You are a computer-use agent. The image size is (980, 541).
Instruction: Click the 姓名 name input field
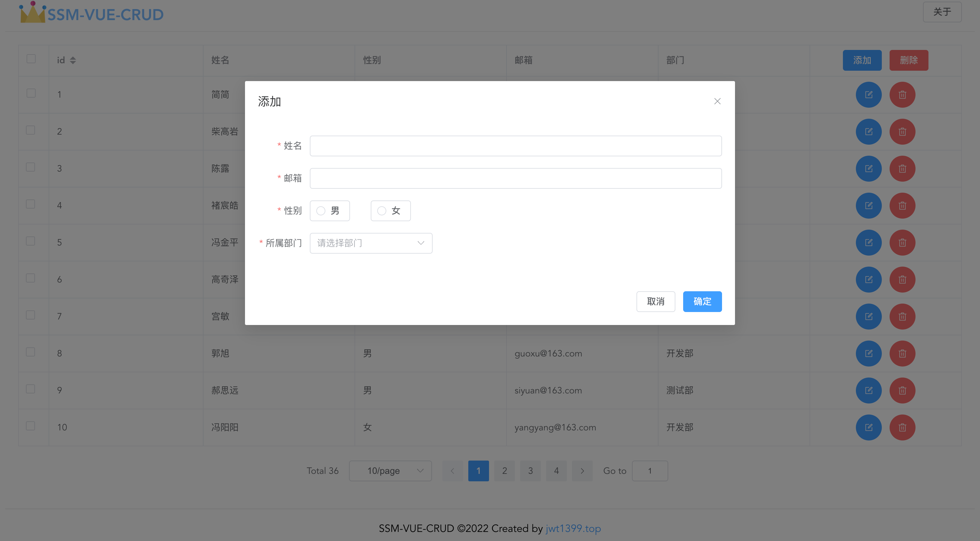point(516,146)
